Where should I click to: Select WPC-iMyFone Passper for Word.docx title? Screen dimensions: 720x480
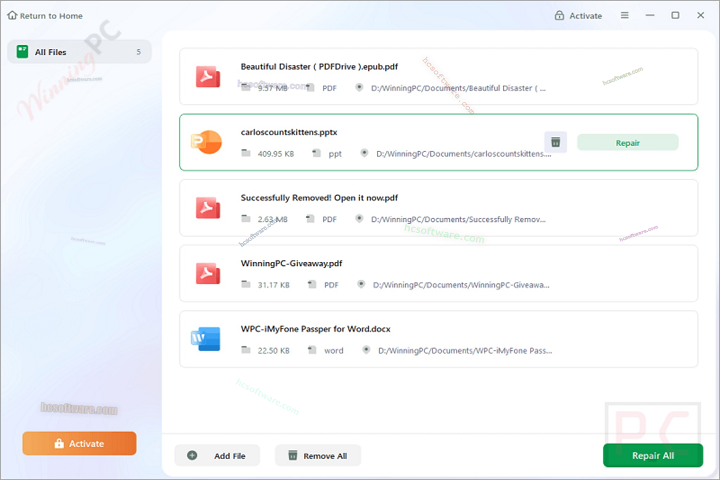(315, 329)
